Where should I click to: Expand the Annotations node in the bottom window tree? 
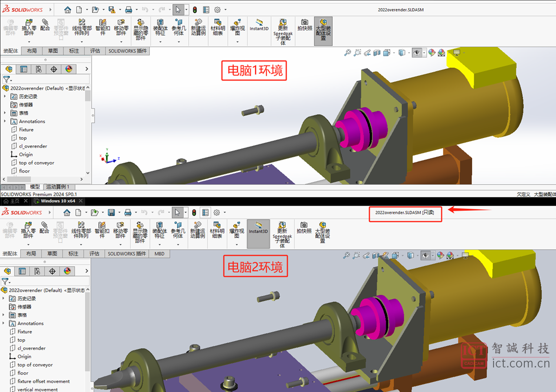(x=4, y=323)
